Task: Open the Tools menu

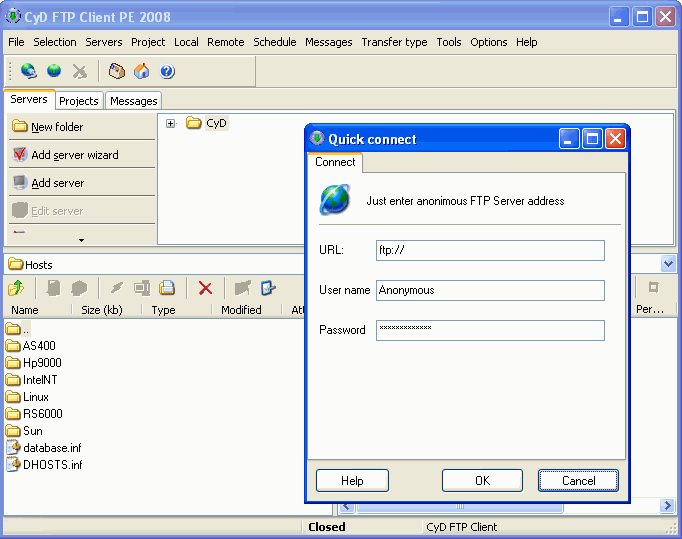Action: pyautogui.click(x=449, y=42)
